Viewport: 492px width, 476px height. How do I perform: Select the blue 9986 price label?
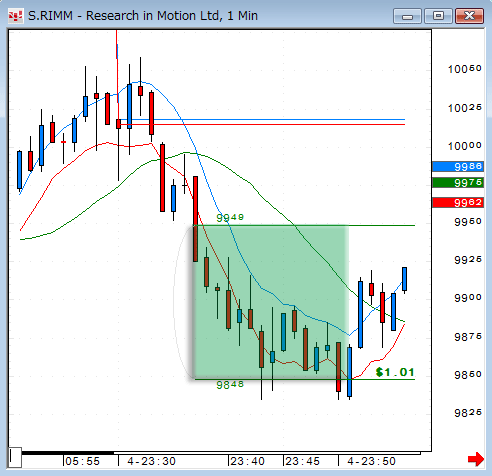click(458, 166)
